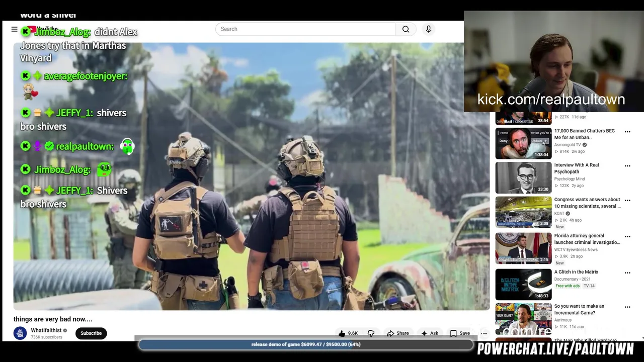This screenshot has width=644, height=362.
Task: Open the Ask AI button
Action: coord(430,333)
